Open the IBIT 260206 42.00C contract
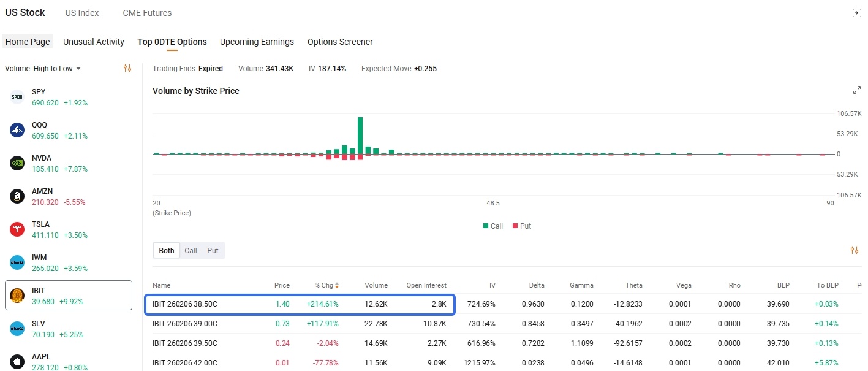Image resolution: width=868 pixels, height=371 pixels. tap(184, 363)
